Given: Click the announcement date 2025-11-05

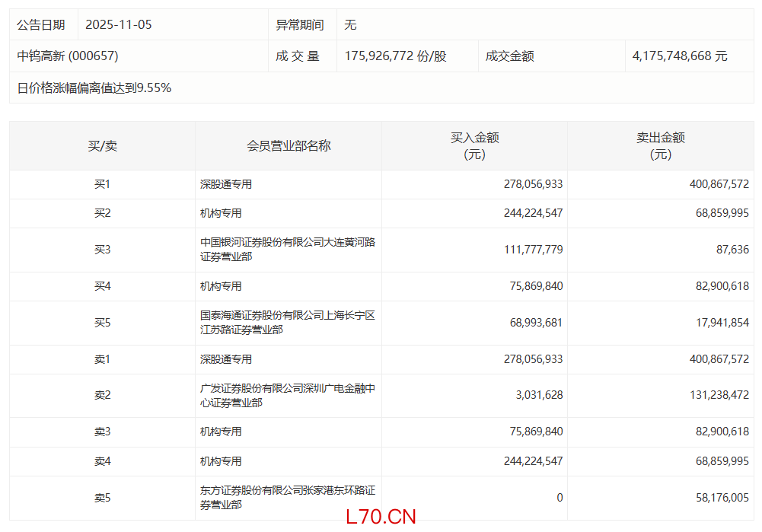Looking at the screenshot, I should (119, 25).
